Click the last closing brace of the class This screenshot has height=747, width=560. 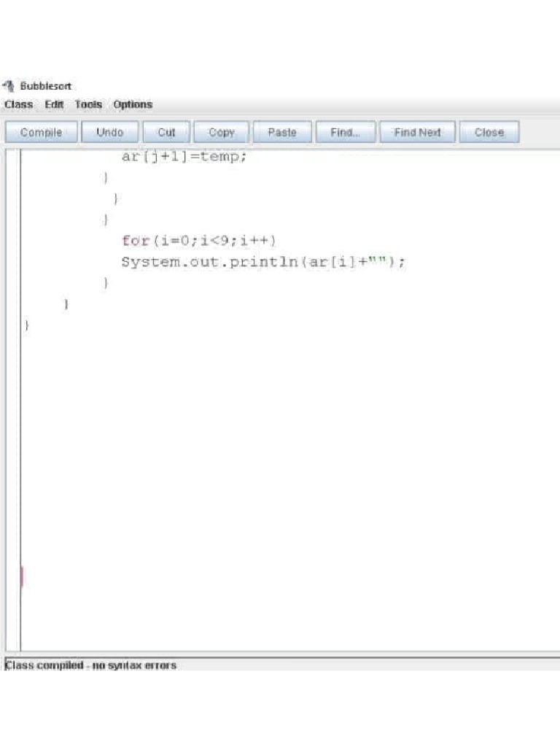click(27, 325)
